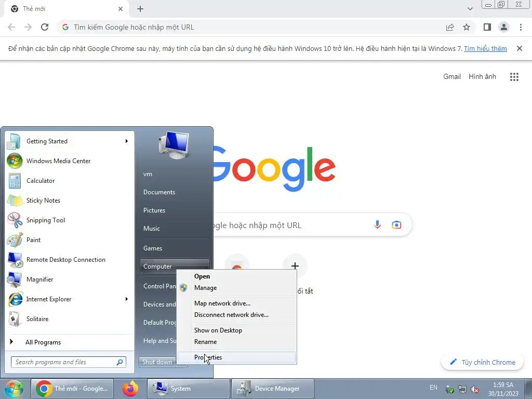Click the Chrome taskbar button
Screen dimensions: 532x399
pyautogui.click(x=72, y=389)
